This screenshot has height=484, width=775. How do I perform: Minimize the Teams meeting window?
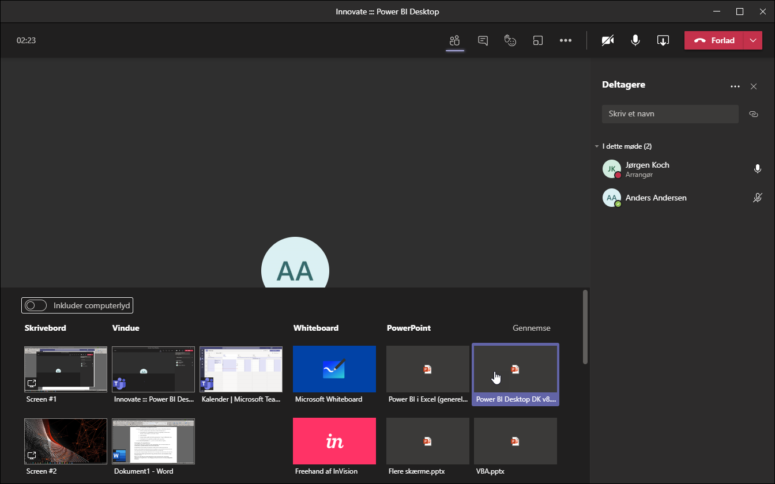(x=717, y=11)
